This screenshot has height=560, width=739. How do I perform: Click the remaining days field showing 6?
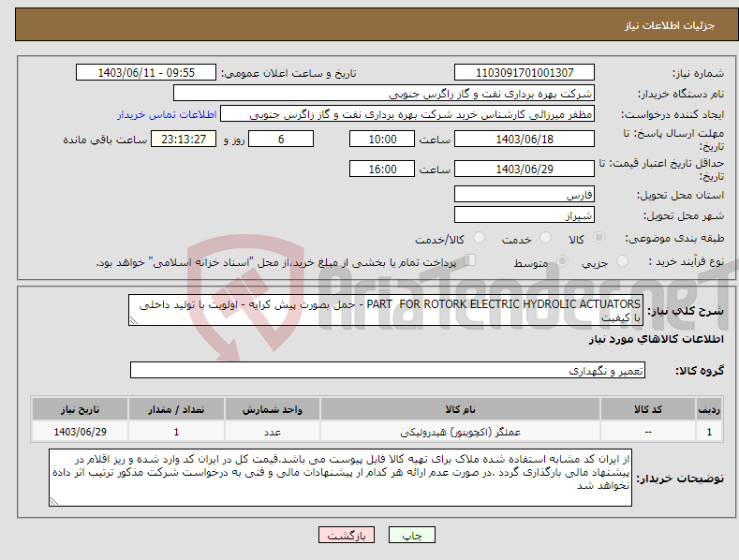pyautogui.click(x=281, y=139)
